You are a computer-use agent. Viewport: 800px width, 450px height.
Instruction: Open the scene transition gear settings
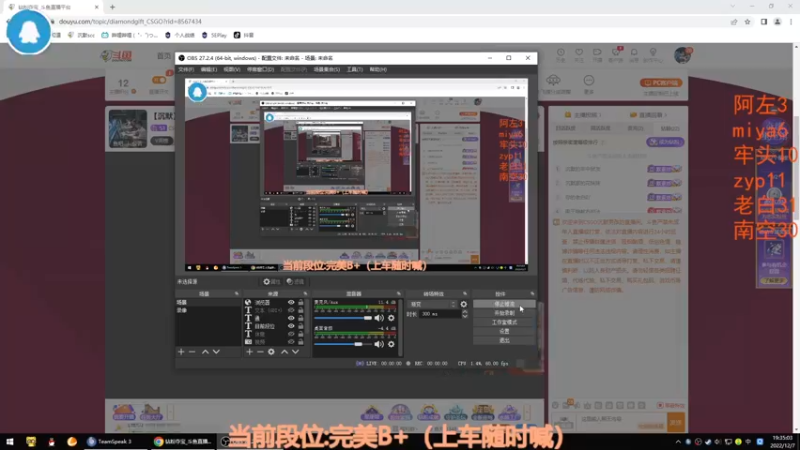coord(463,304)
